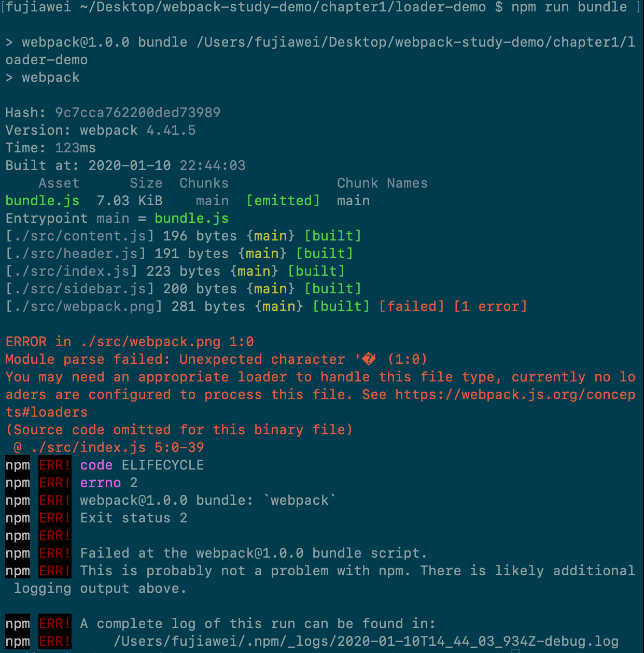Click the [./src/content.js] module entry

[x=80, y=236]
